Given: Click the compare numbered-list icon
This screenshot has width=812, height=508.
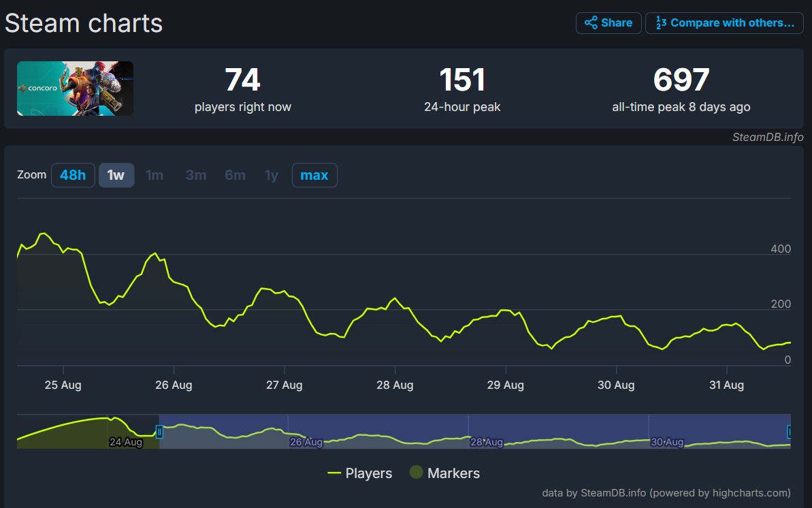Looking at the screenshot, I should pos(661,22).
